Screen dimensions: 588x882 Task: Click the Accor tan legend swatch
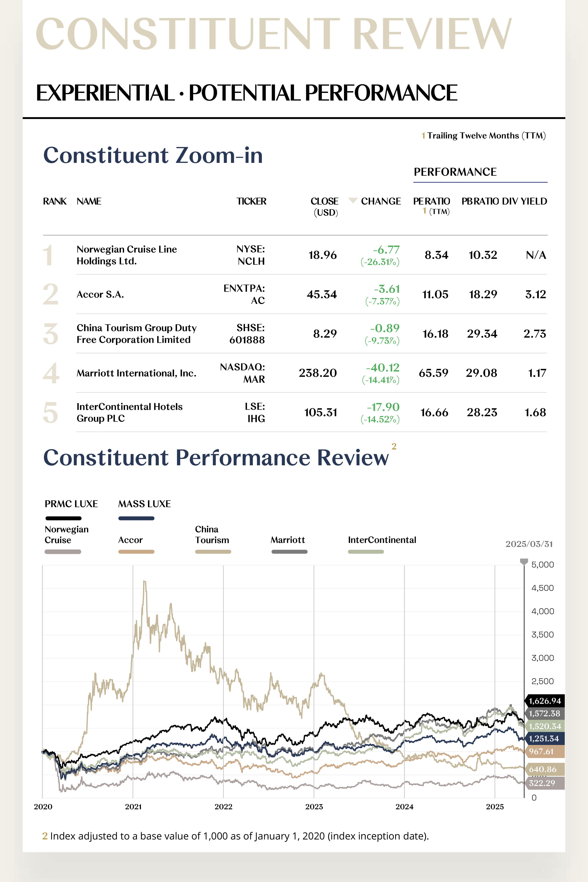coord(136,552)
